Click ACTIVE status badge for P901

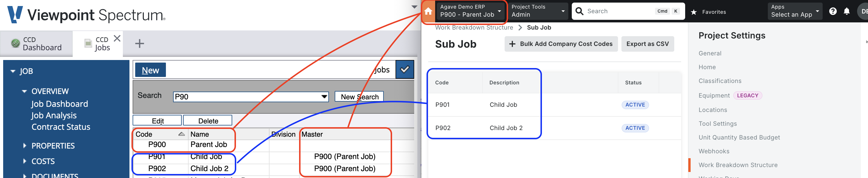[x=635, y=105]
